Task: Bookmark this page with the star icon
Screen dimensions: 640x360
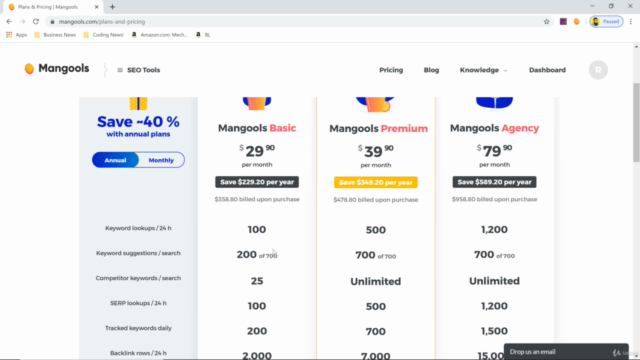Action: [547, 22]
